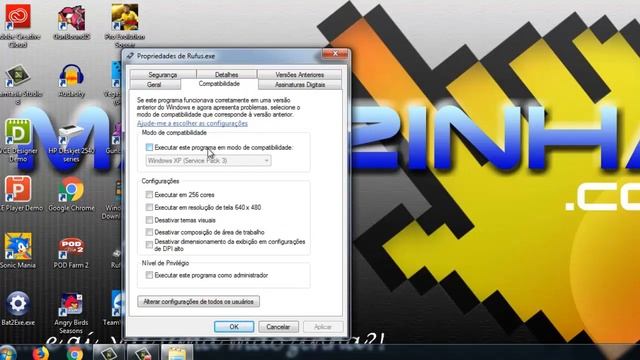Viewport: 640px width, 360px height.
Task: Switch to the Geral tab
Action: point(154,84)
